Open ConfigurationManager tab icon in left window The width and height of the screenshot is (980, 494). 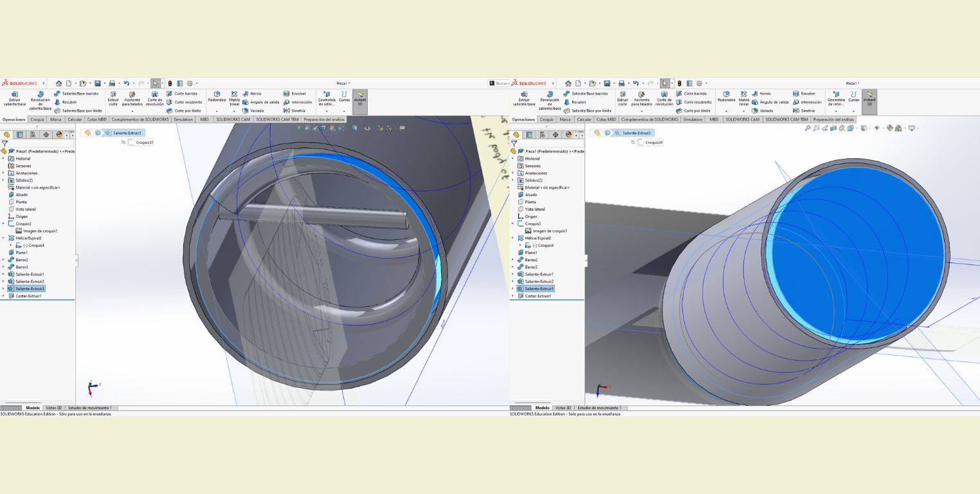point(33,135)
